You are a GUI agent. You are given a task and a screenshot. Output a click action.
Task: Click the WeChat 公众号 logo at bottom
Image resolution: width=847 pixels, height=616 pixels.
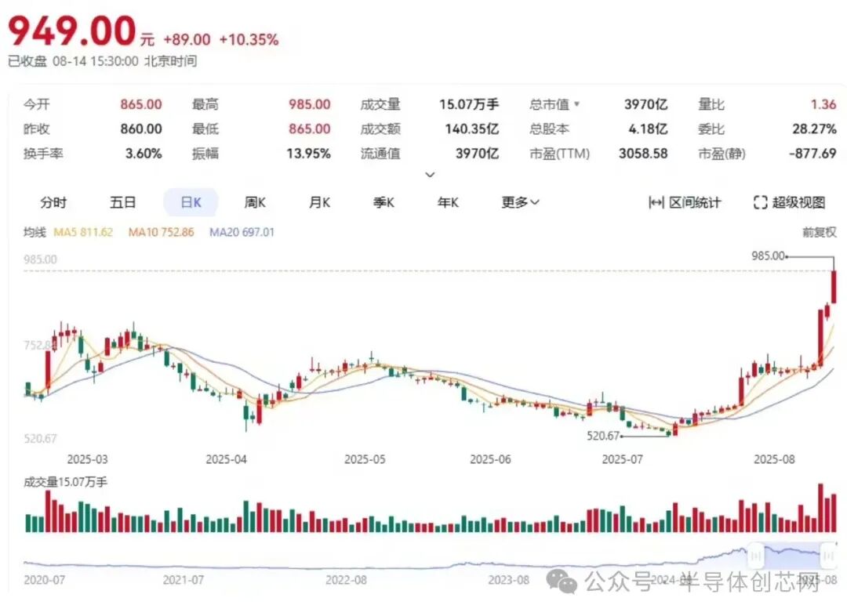(562, 584)
